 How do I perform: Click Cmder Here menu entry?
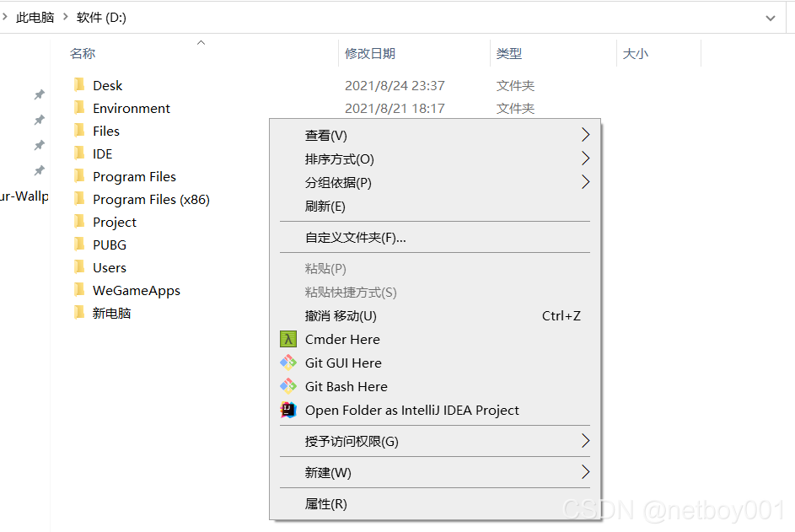pos(435,339)
